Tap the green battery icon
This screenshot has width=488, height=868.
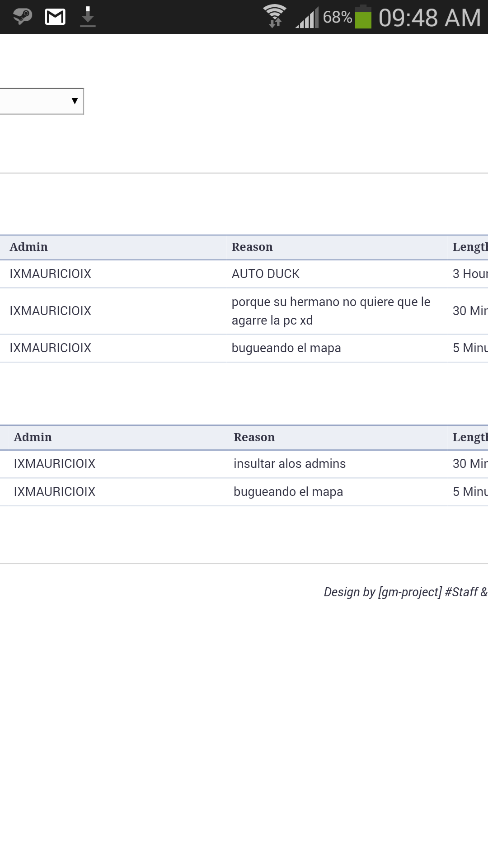pos(363,17)
